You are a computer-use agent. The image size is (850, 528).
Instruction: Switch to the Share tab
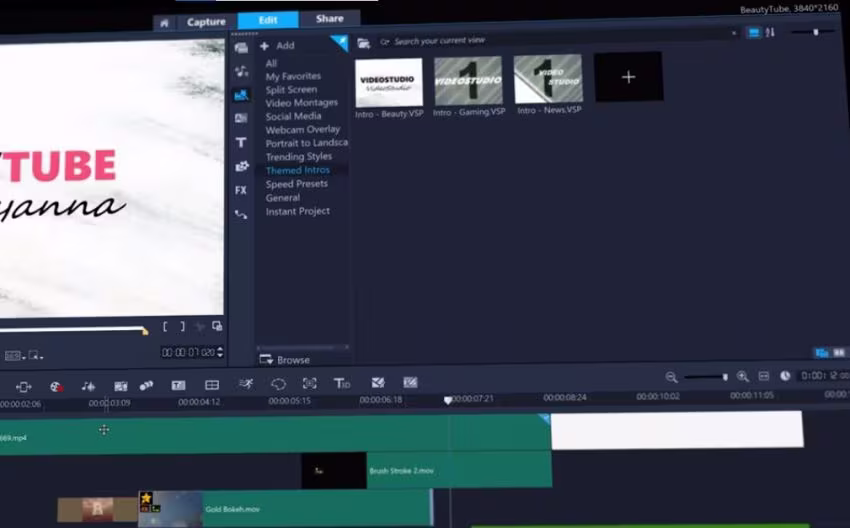tap(330, 18)
